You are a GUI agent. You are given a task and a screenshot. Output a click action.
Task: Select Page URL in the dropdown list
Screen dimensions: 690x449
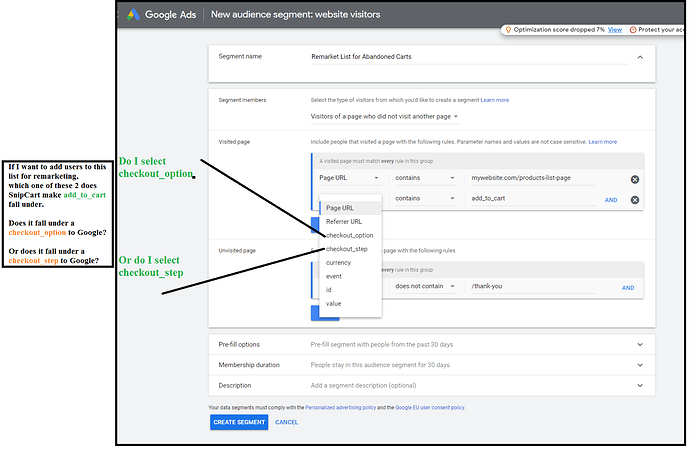point(350,208)
